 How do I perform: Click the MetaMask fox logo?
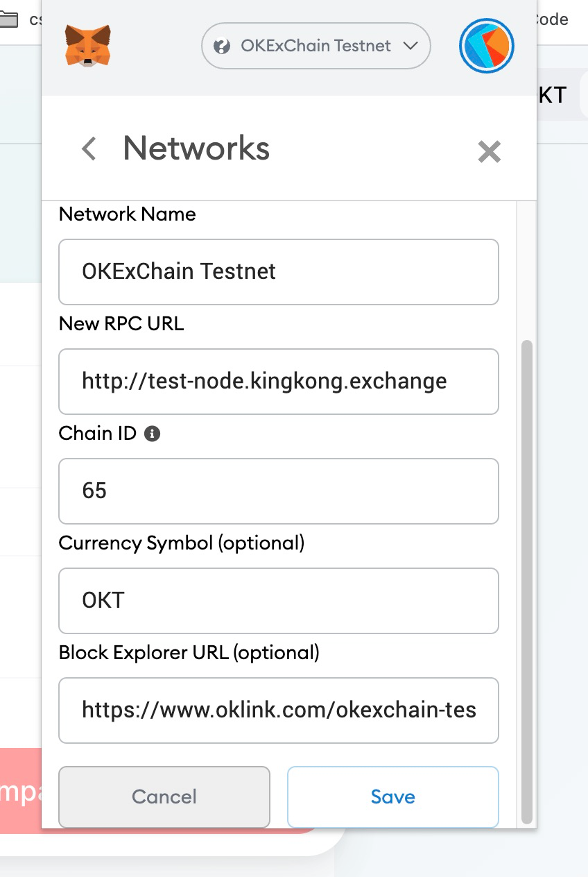(x=87, y=46)
